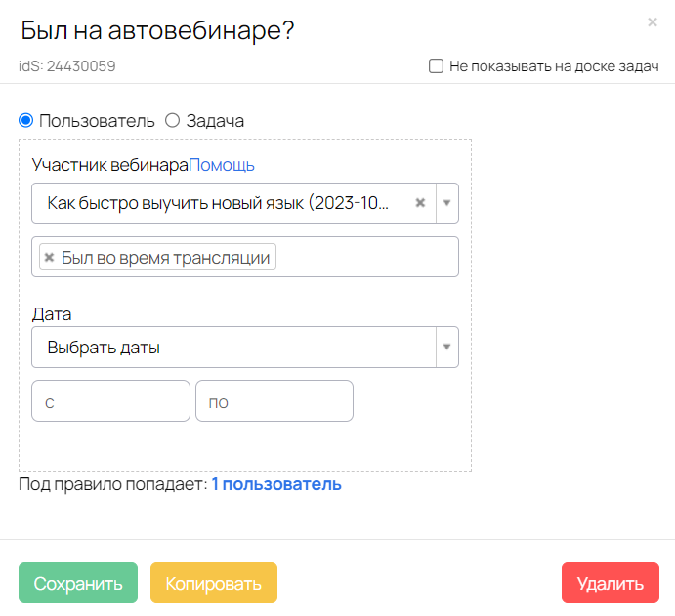Open the webinar list via its arrow
Image resolution: width=675 pixels, height=616 pixels.
point(447,203)
